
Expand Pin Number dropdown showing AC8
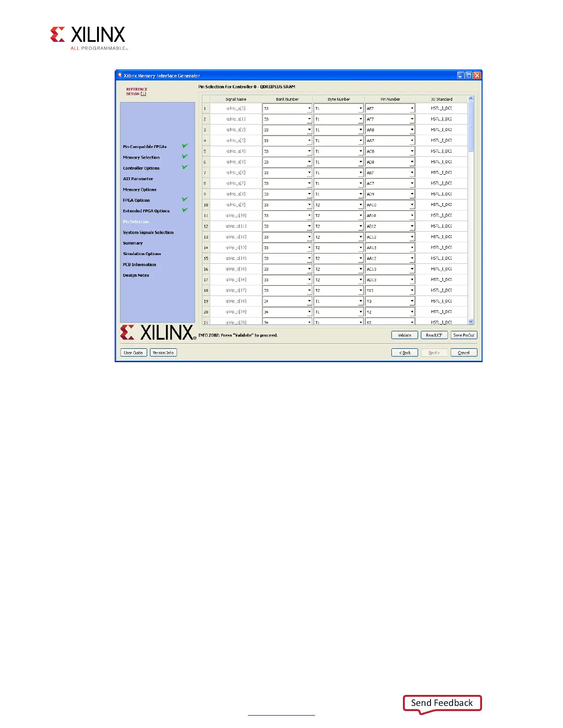tap(412, 151)
